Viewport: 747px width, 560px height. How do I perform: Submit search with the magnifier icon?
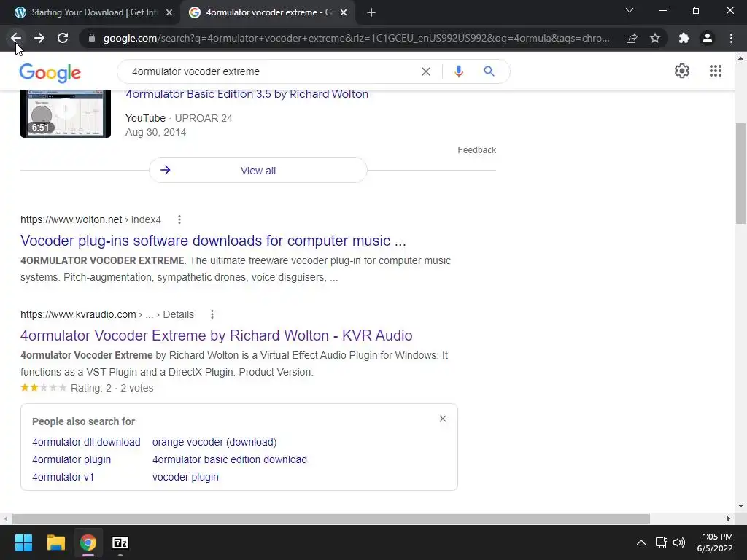pyautogui.click(x=489, y=71)
